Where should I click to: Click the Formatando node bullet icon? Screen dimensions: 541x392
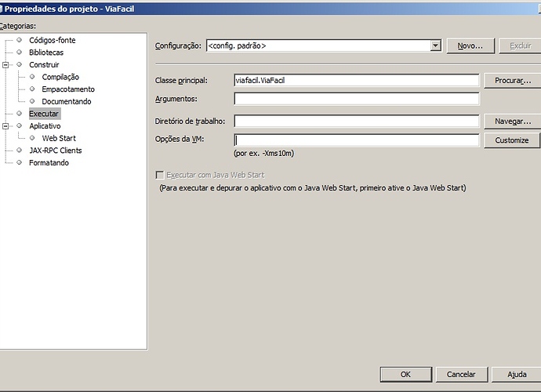[20, 162]
